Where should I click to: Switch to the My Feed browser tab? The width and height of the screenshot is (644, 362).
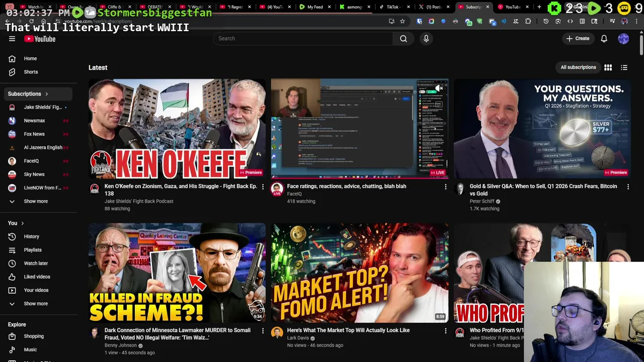[315, 7]
